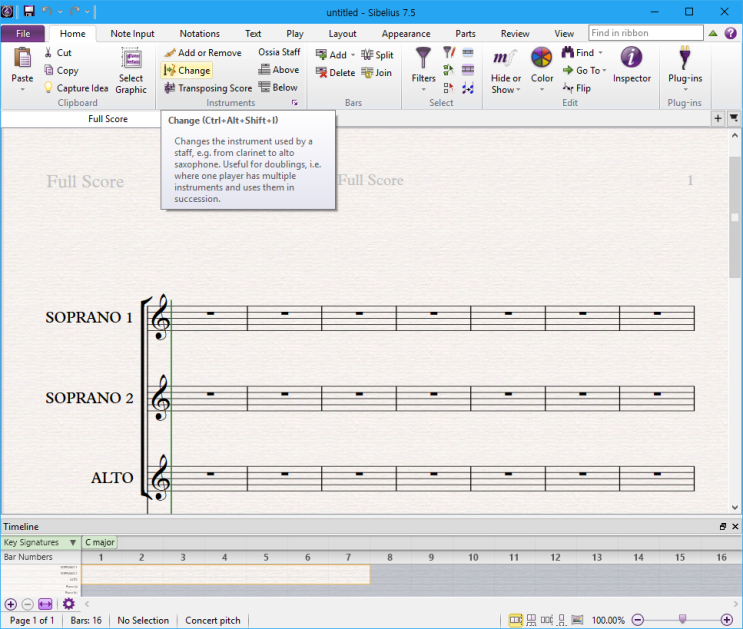Viewport: 743px width, 629px height.
Task: Click the select more green checkmarks icon
Action: click(x=448, y=70)
